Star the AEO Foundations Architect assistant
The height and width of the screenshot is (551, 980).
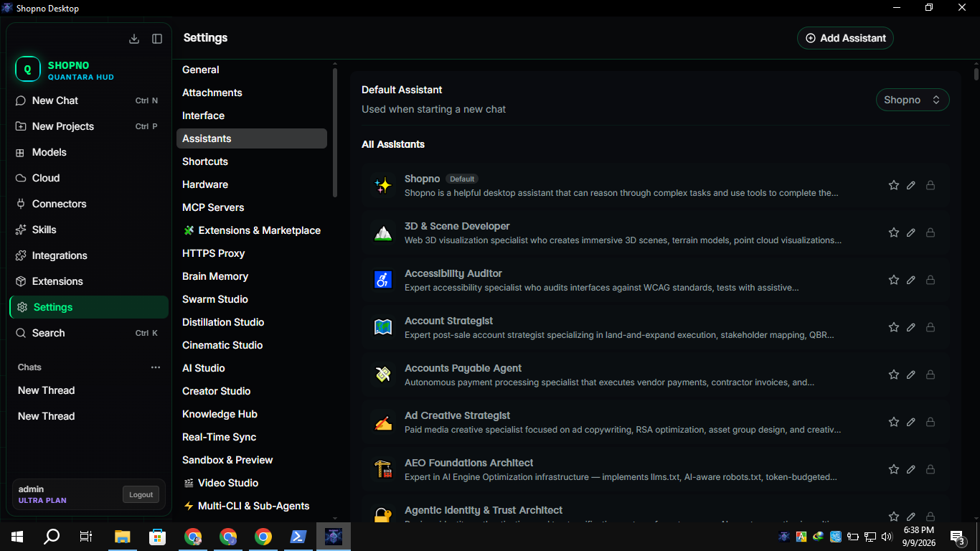pyautogui.click(x=894, y=469)
